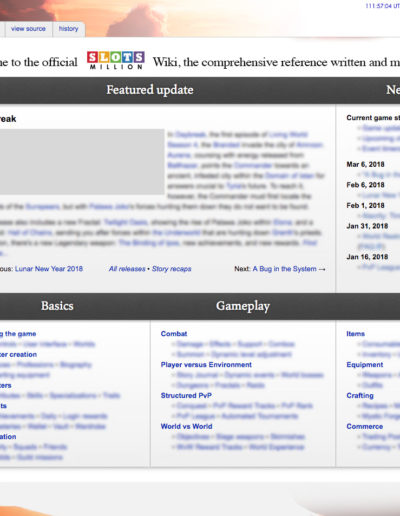Switch to the history tab

click(x=68, y=29)
